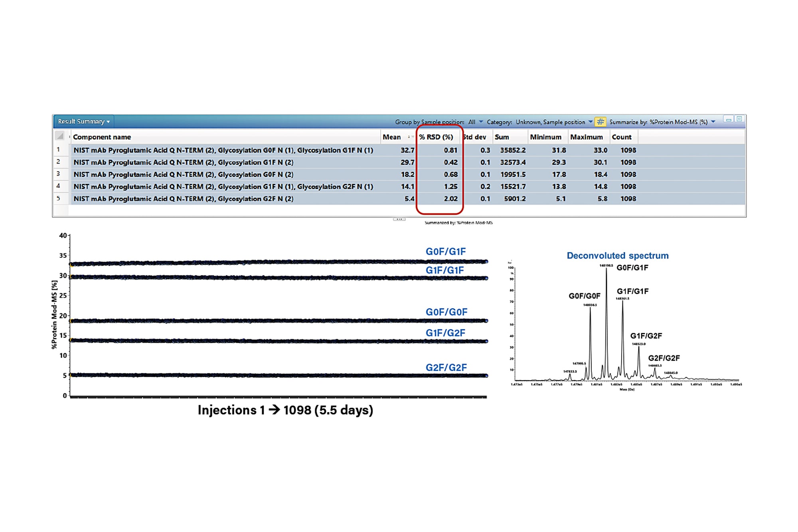The height and width of the screenshot is (532, 798).
Task: Open the Group by Sample position 'All' dropdown
Action: click(x=482, y=122)
